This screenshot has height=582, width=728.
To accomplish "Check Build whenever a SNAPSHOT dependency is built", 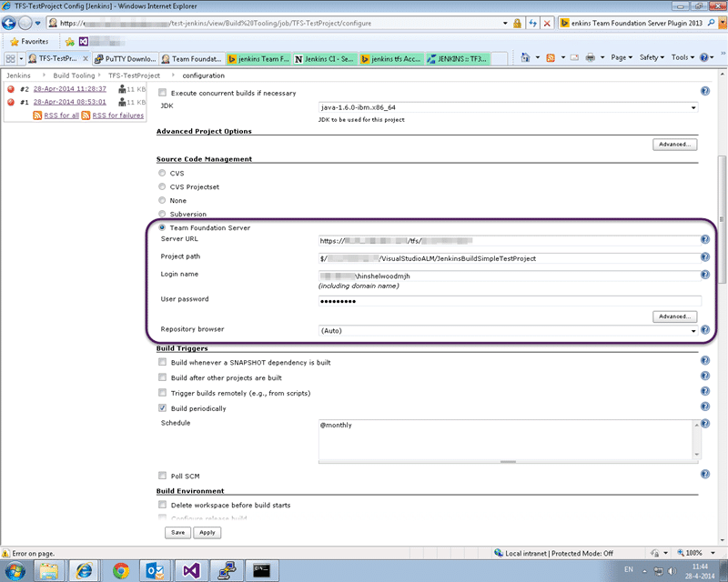I will point(162,362).
